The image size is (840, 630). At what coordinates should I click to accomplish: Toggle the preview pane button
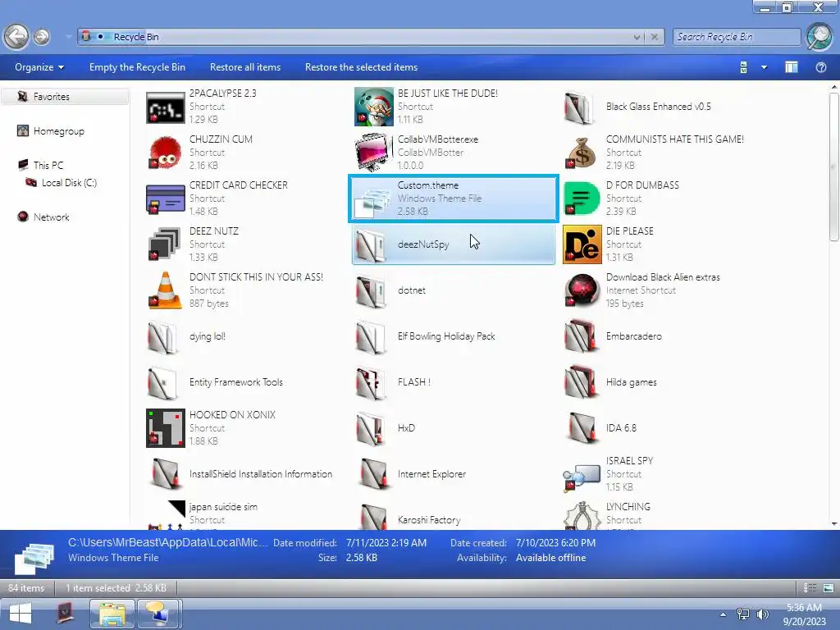pyautogui.click(x=791, y=67)
